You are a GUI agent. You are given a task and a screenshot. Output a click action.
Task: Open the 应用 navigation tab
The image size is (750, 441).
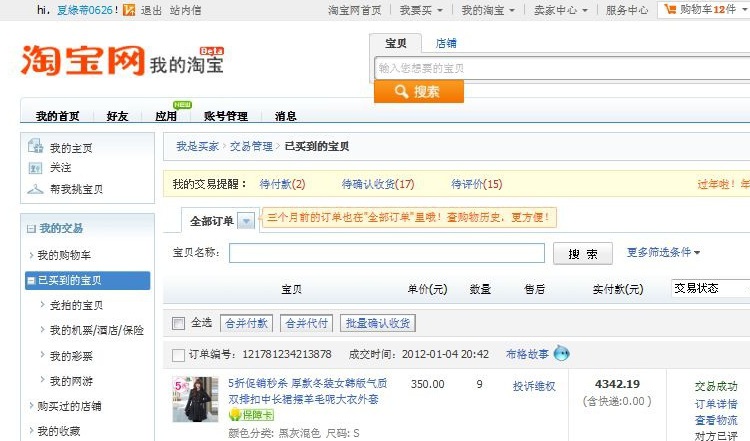[166, 116]
